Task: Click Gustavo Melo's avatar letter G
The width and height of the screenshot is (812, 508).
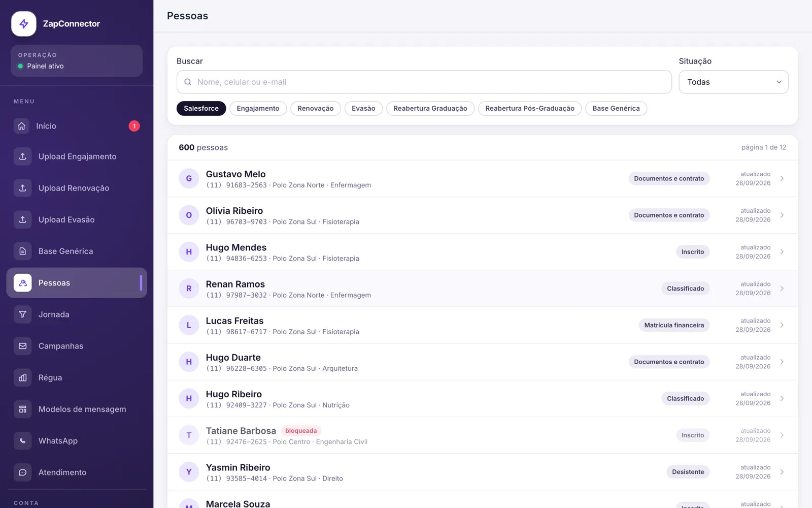Action: 189,178
